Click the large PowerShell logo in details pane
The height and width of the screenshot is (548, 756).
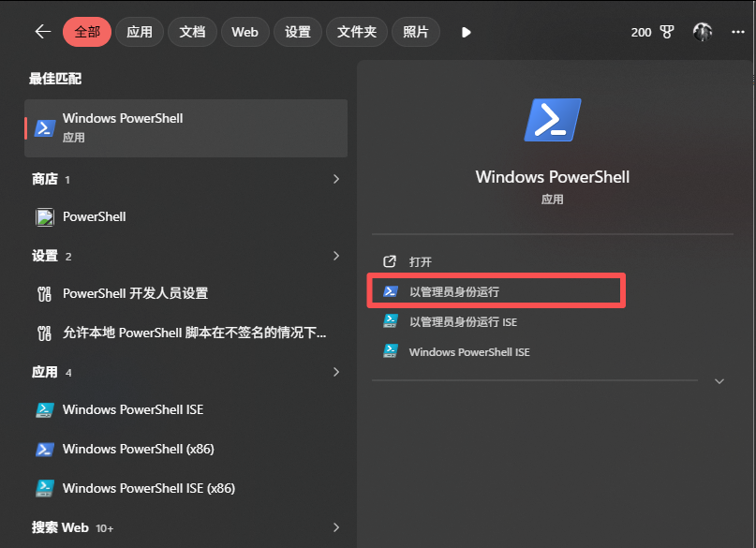point(553,120)
